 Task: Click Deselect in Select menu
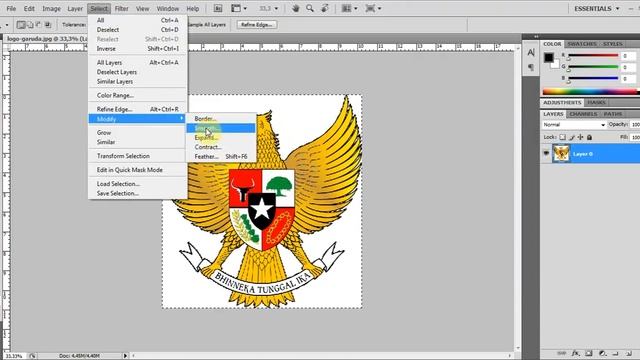pyautogui.click(x=138, y=29)
